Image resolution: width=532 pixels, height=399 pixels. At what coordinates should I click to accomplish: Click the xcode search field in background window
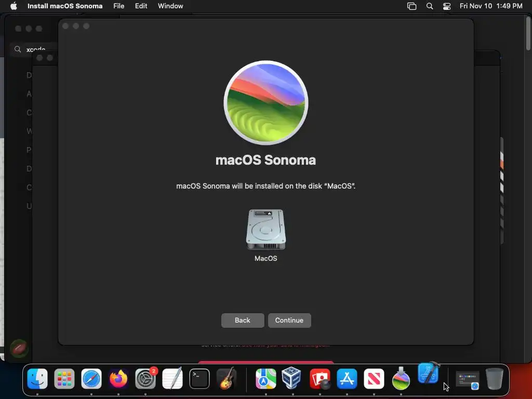coord(34,49)
